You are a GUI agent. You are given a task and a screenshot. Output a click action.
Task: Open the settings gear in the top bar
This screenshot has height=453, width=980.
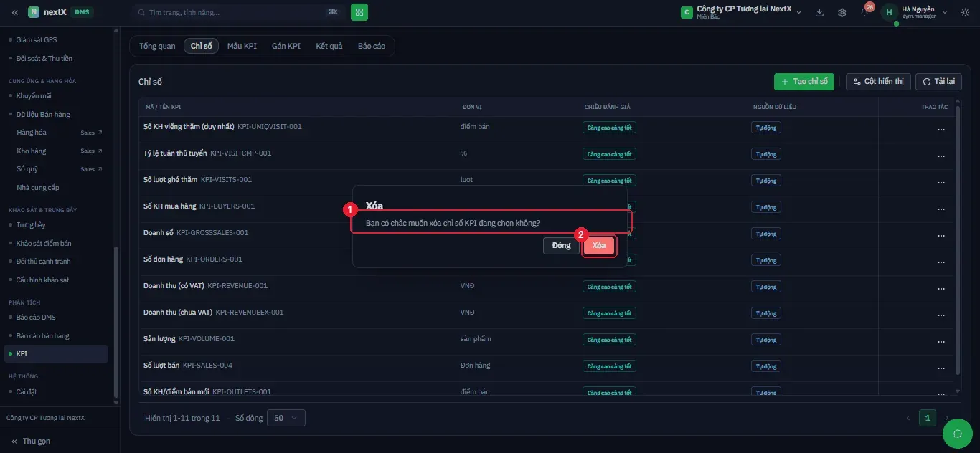click(x=842, y=12)
